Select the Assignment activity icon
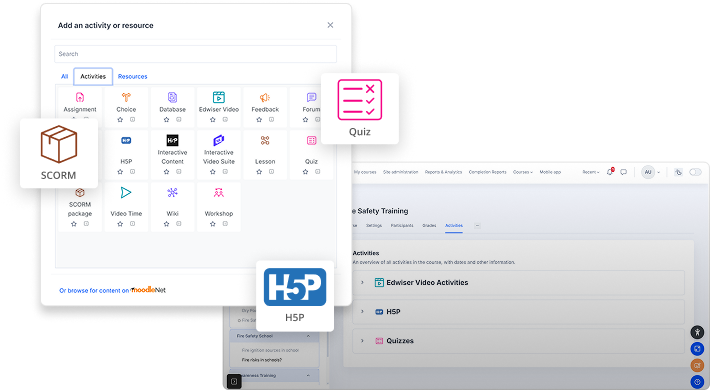This screenshot has height=390, width=710. coord(80,97)
